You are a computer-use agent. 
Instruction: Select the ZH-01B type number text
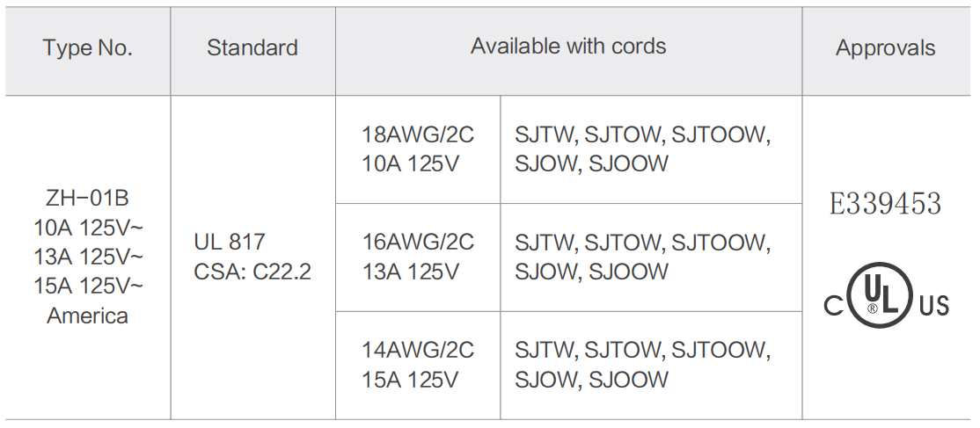click(x=87, y=198)
